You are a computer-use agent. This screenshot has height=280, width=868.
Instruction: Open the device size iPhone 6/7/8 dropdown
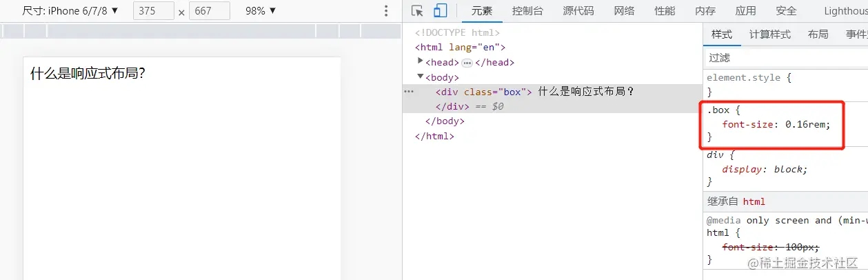click(x=70, y=11)
